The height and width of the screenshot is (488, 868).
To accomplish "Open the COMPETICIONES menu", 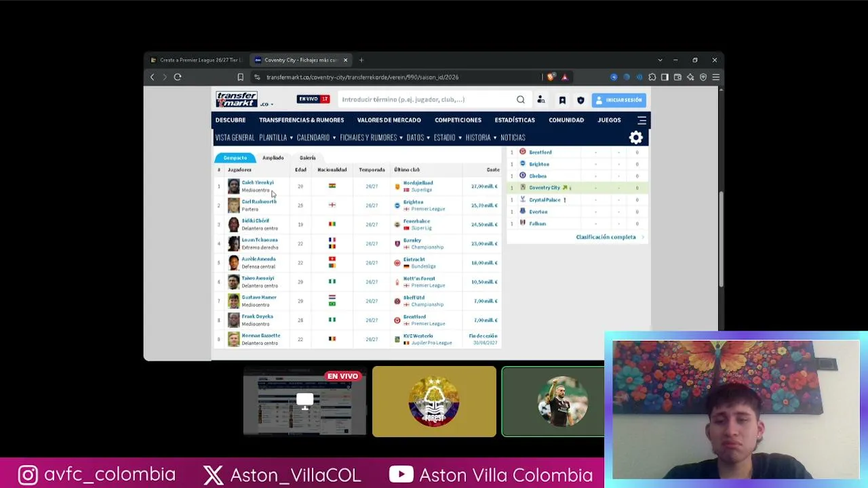I will coord(458,120).
